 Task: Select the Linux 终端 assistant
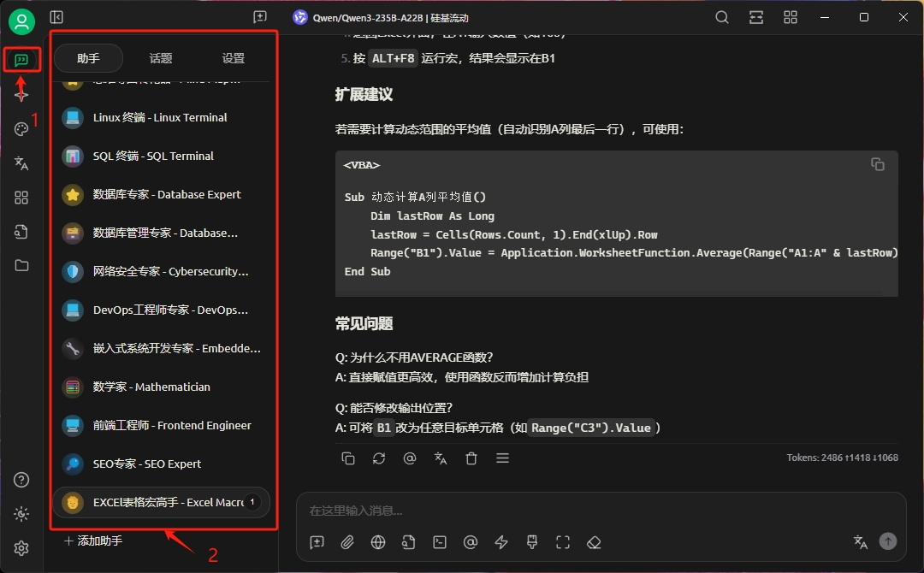tap(162, 118)
